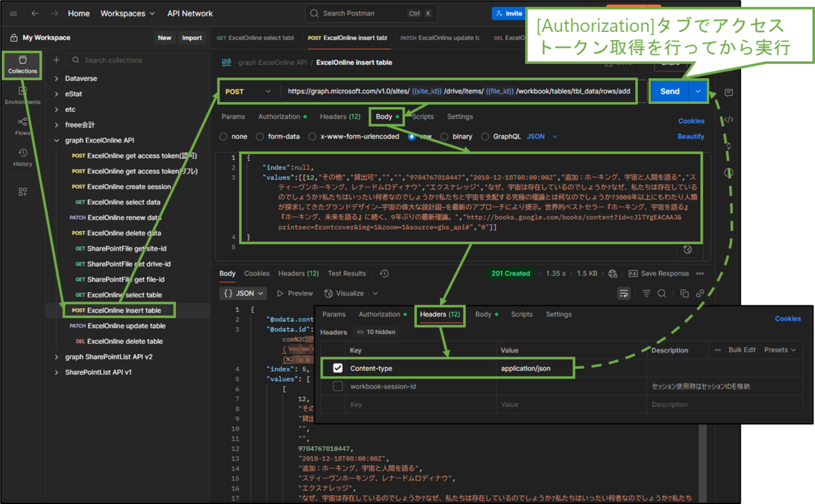The height and width of the screenshot is (504, 815).
Task: Open the comments panel icon
Action: (x=729, y=91)
